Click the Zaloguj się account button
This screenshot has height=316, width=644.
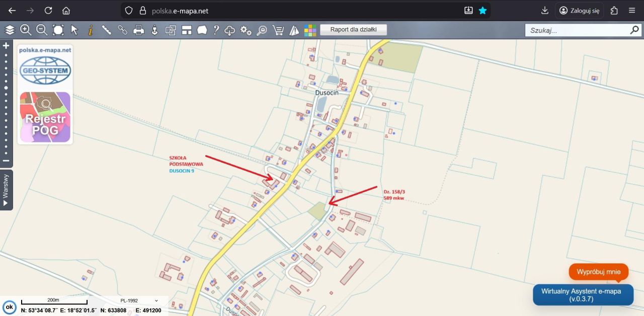point(579,11)
